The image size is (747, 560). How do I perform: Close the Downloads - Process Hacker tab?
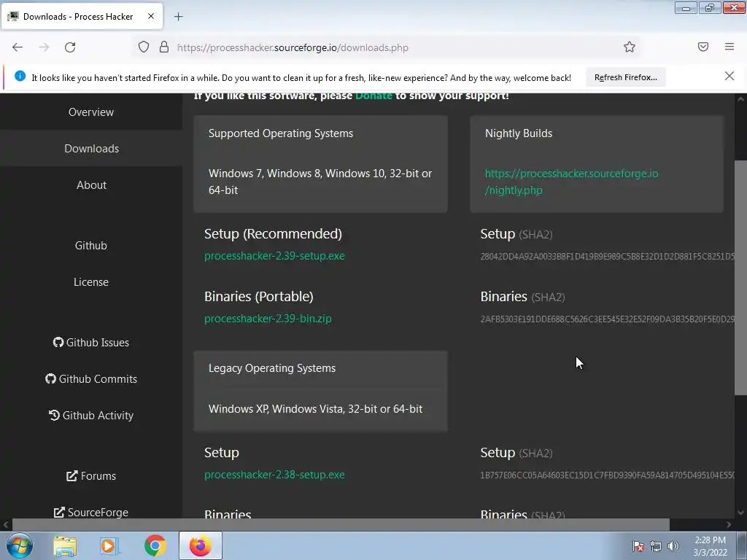(x=151, y=16)
